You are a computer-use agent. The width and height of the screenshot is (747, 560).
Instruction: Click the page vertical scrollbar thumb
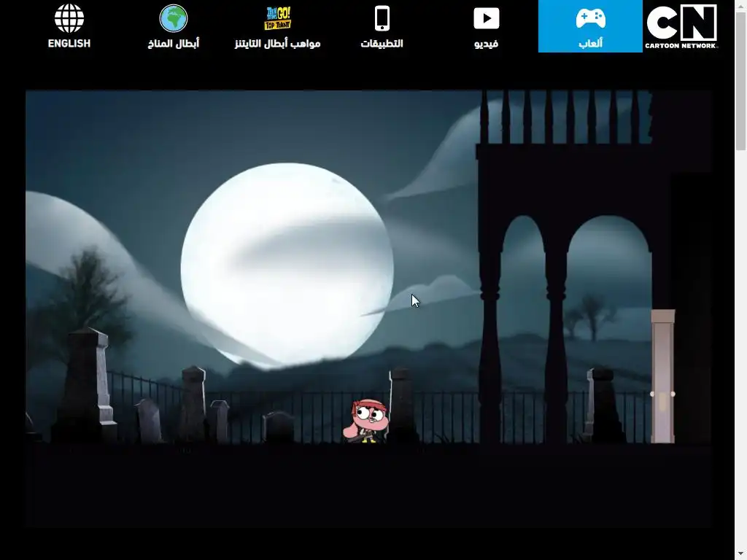(x=741, y=82)
